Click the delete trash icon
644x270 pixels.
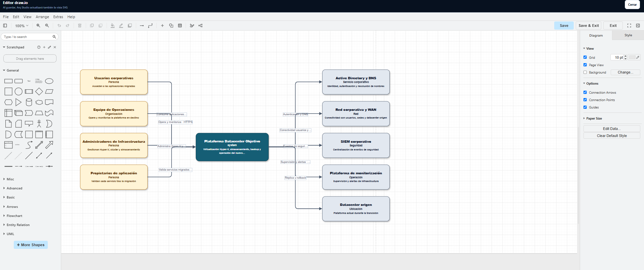80,26
